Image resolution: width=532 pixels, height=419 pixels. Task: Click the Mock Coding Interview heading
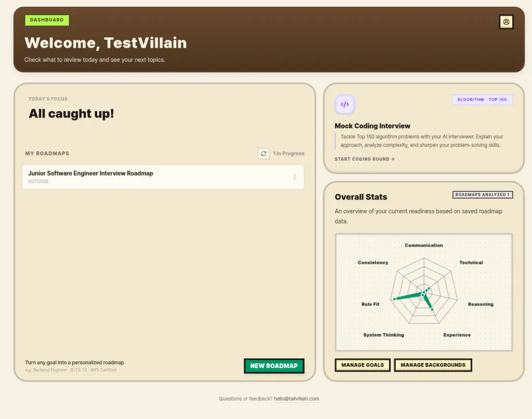(372, 126)
